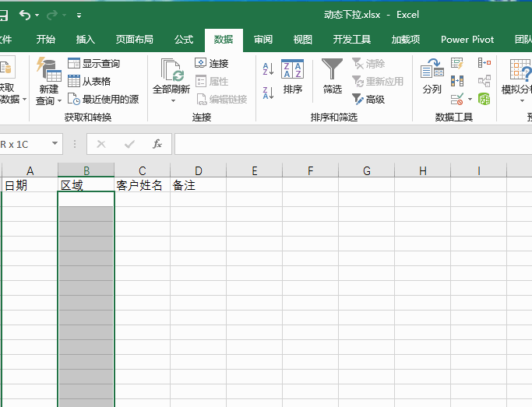Viewport: 532px width, 407px height.
Task: Click the formula bar Cancel X icon
Action: [101, 145]
